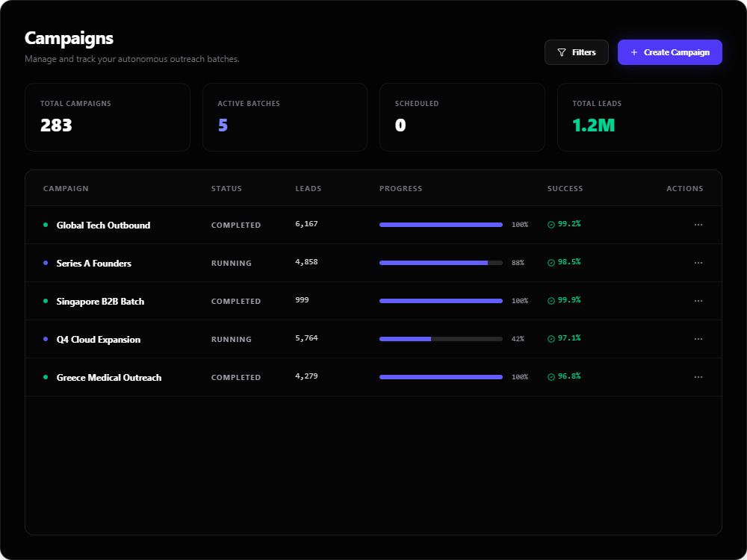Image resolution: width=747 pixels, height=560 pixels.
Task: Click the green status dot for Greece Medical Outreach
Action: pyautogui.click(x=46, y=377)
